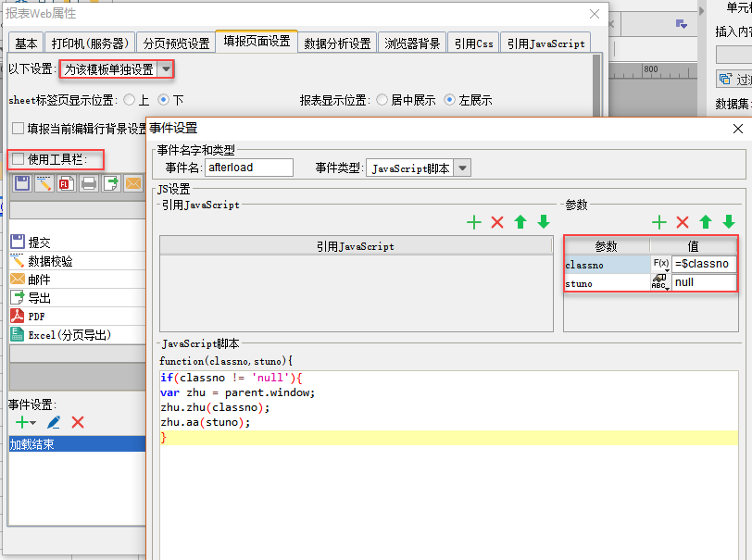This screenshot has height=560, width=752.
Task: Move selected parameter down
Action: pyautogui.click(x=729, y=222)
